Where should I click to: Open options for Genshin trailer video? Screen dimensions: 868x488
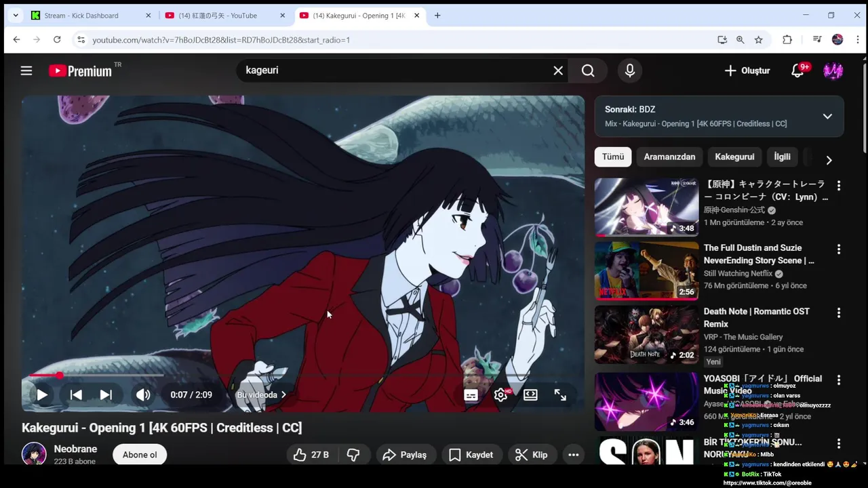click(839, 186)
